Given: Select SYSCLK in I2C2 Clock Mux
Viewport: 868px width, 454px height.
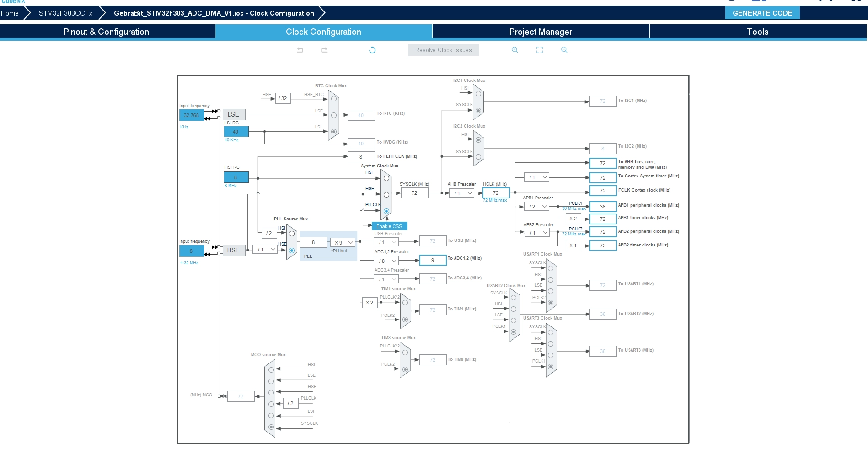Looking at the screenshot, I should click(478, 157).
